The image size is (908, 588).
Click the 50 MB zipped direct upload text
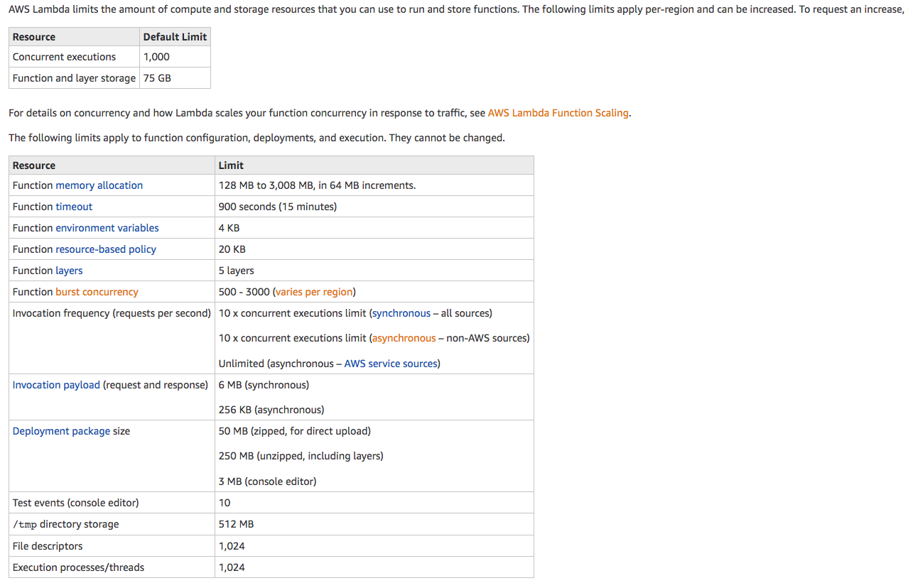[x=295, y=431]
